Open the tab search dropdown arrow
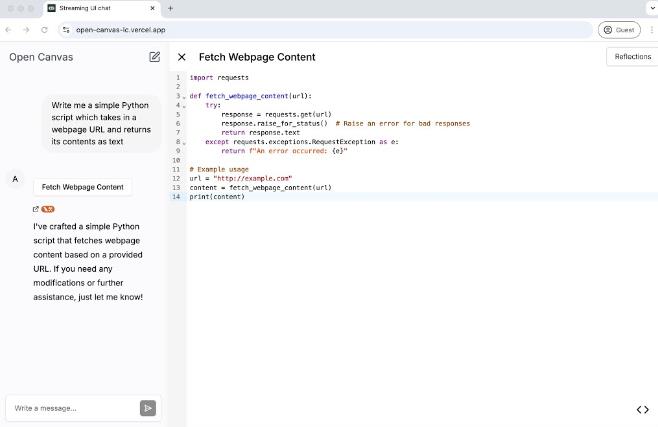The image size is (658, 427). [652, 8]
